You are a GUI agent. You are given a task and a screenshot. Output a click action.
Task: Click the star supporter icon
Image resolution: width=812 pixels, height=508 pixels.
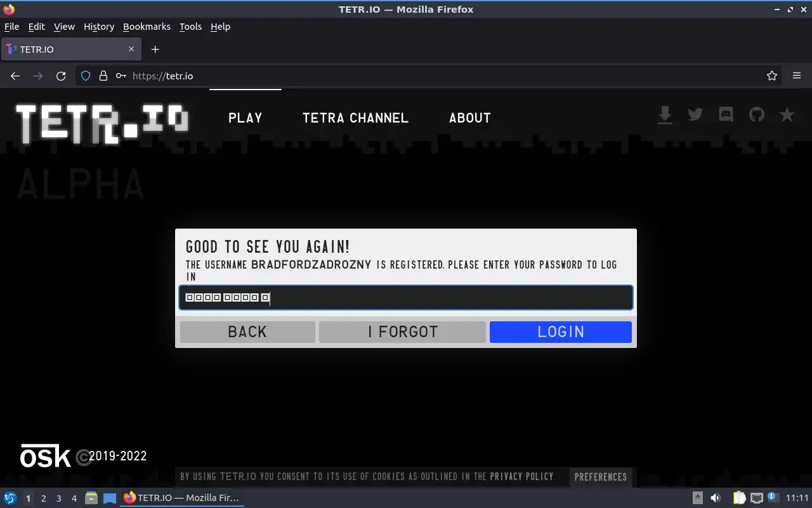point(787,114)
